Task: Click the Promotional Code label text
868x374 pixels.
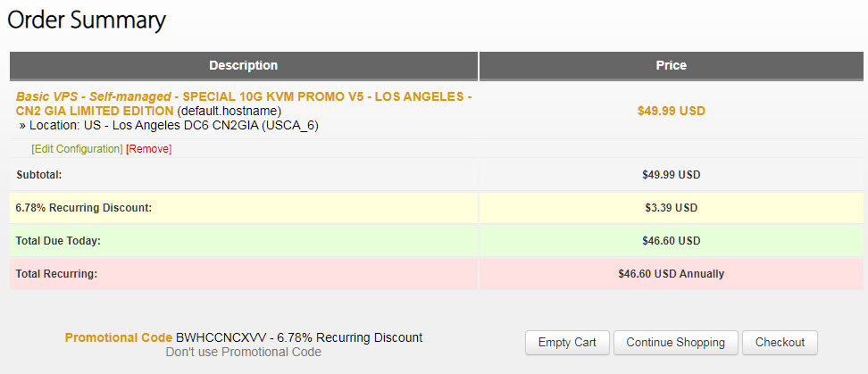Action: [119, 337]
